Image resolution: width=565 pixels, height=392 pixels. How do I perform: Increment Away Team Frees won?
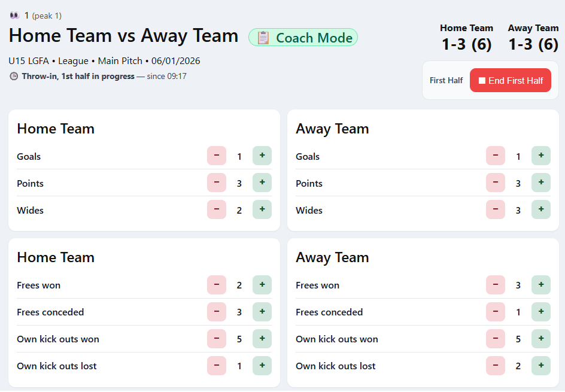tap(540, 285)
